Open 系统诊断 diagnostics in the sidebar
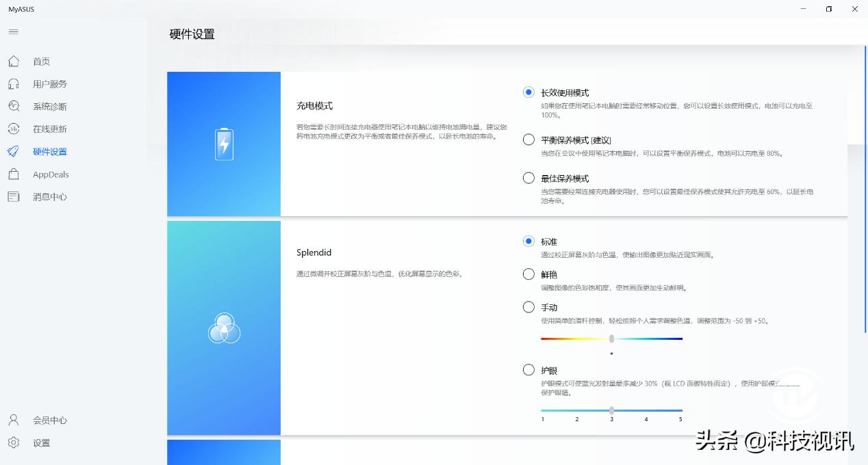868x465 pixels. click(14, 106)
